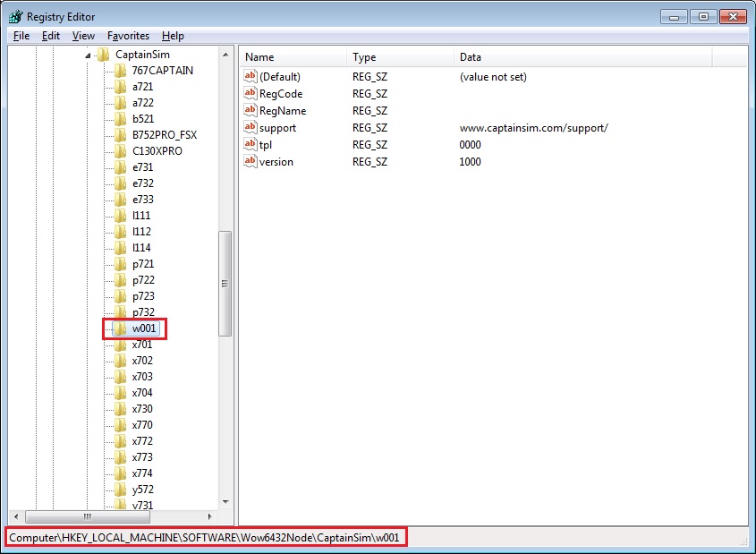Collapse the CaptainSim tree node
The image size is (756, 554).
(x=88, y=55)
